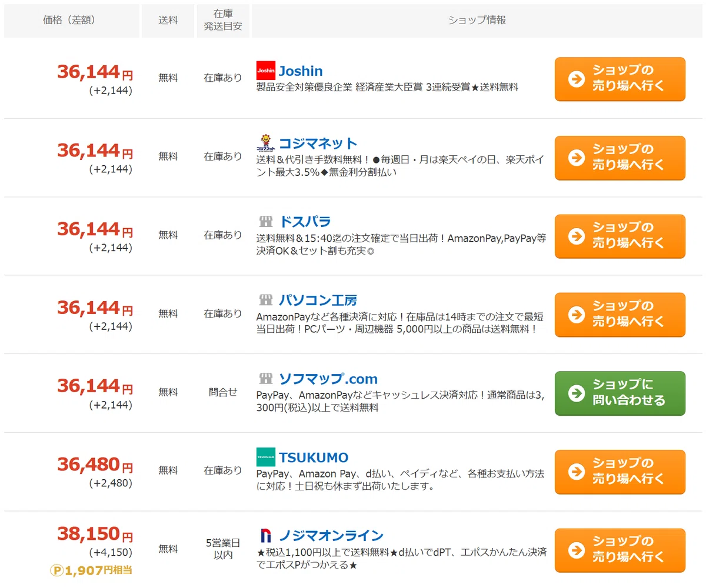The width and height of the screenshot is (706, 588).
Task: Open the パソコン工房 shop link
Action: [318, 300]
